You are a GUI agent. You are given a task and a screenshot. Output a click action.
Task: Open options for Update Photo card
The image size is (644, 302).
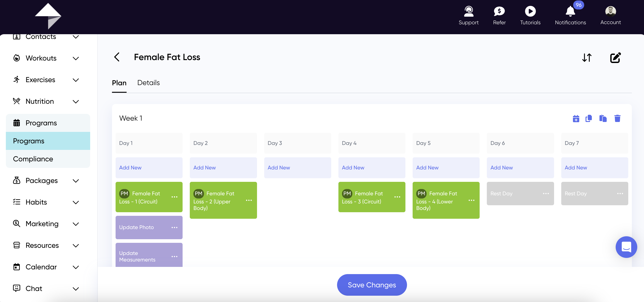[x=174, y=228]
